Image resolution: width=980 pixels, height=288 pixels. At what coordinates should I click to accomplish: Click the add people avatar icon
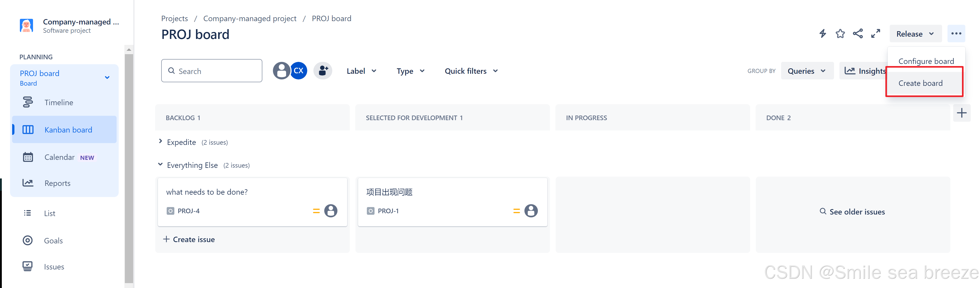(x=323, y=71)
